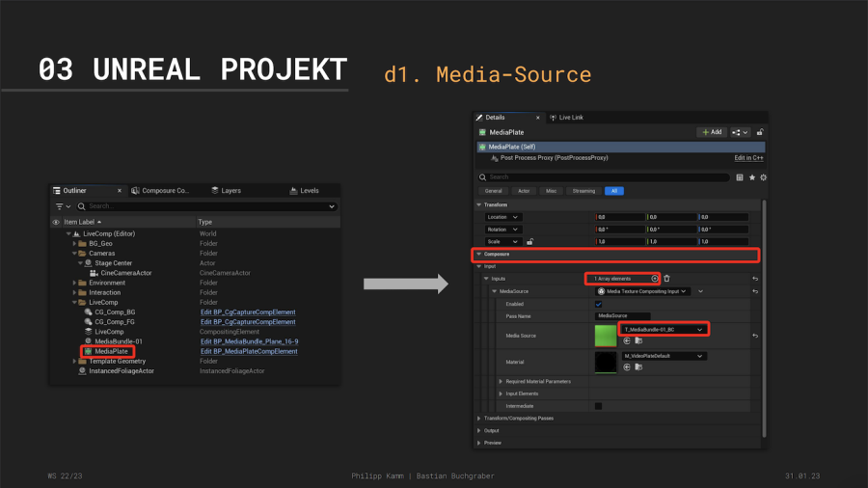The width and height of the screenshot is (868, 488).
Task: Click the add array element plus icon
Action: pos(654,279)
